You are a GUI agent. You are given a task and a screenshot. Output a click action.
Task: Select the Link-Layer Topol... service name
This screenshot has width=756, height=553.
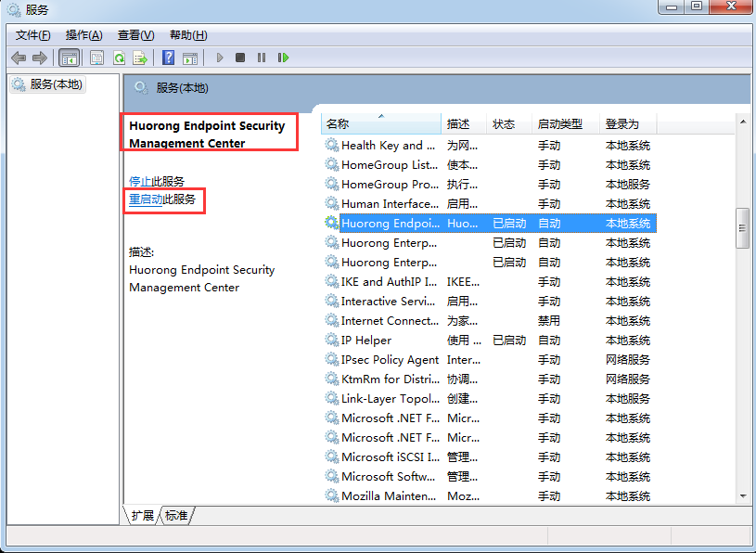point(390,399)
